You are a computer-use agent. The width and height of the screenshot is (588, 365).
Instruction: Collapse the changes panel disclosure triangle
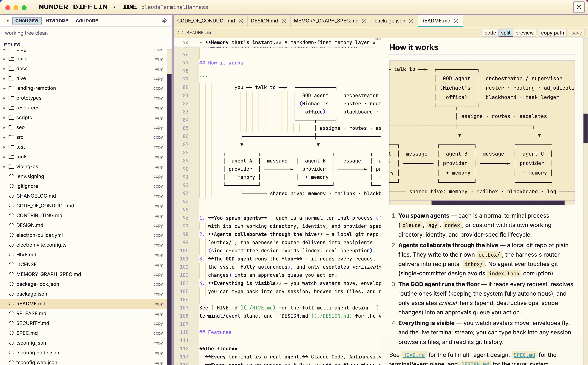(x=8, y=21)
